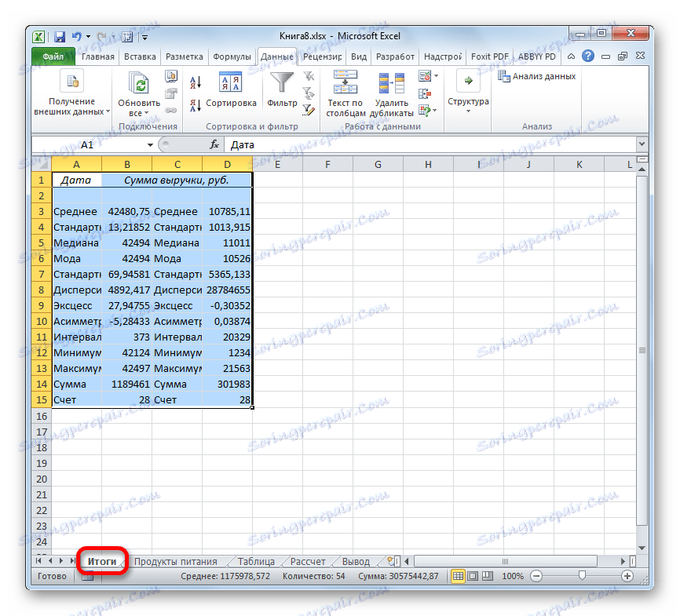The width and height of the screenshot is (680, 616).
Task: Toggle the Фильтр funnel icon
Action: [x=282, y=82]
